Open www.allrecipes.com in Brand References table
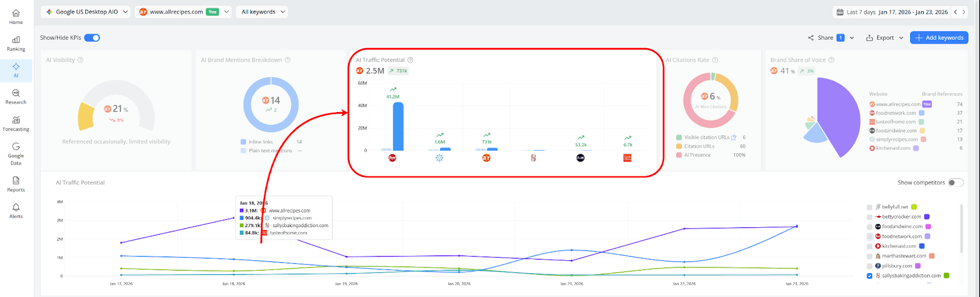The image size is (980, 297). tap(898, 104)
